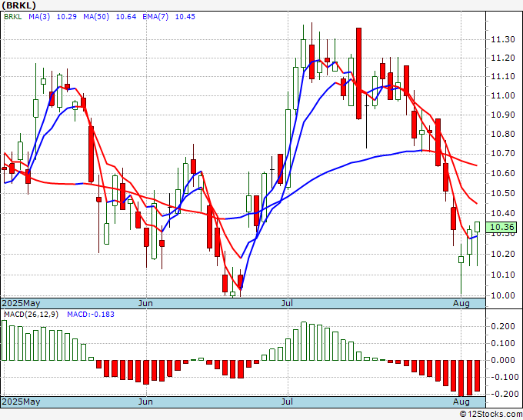Image resolution: width=523 pixels, height=420 pixels.
Task: Open the 12Stocks.com source link
Action: point(491,415)
